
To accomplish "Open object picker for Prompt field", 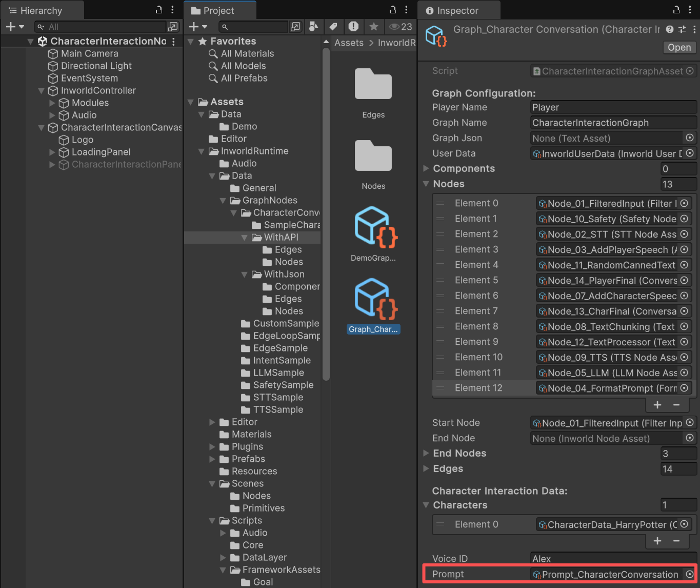I will (690, 574).
